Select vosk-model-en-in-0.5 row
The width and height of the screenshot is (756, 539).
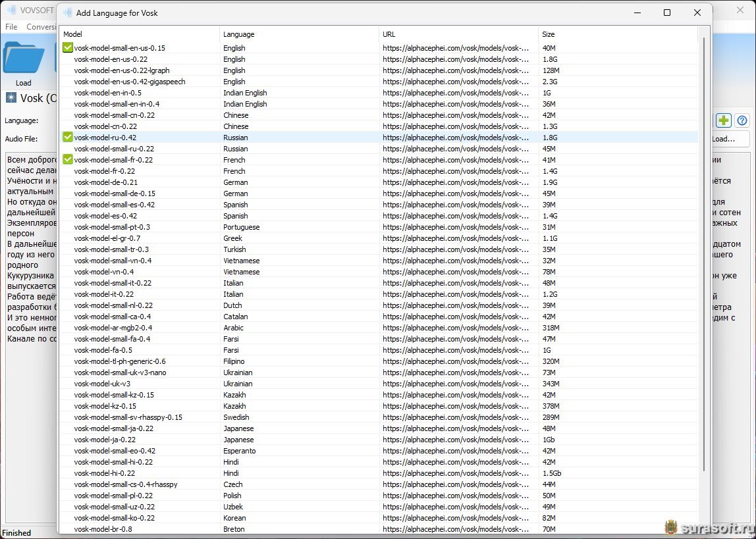pos(379,93)
